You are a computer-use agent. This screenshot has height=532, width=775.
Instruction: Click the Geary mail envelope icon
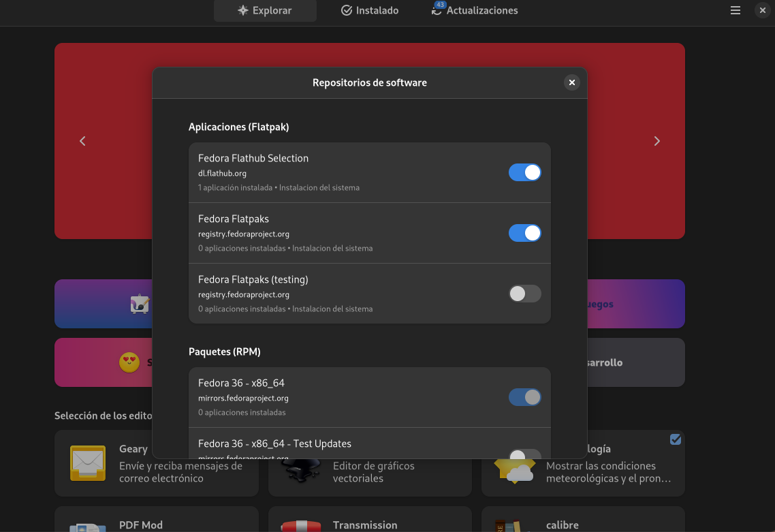(87, 463)
